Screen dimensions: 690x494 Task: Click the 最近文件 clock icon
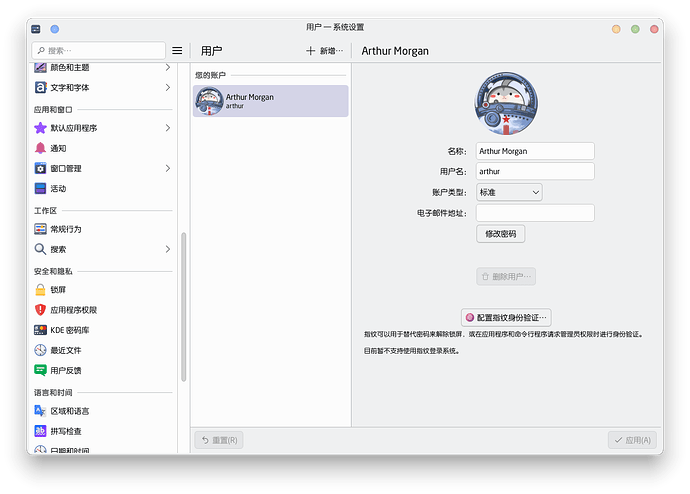(x=40, y=351)
